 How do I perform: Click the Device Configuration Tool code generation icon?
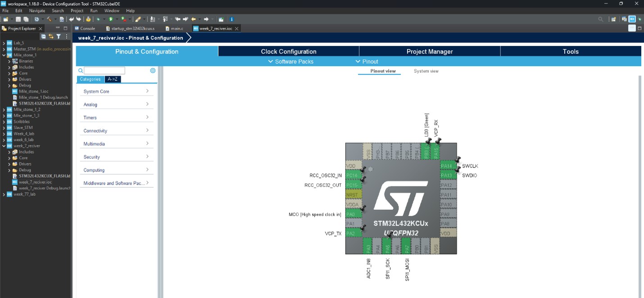tap(88, 19)
